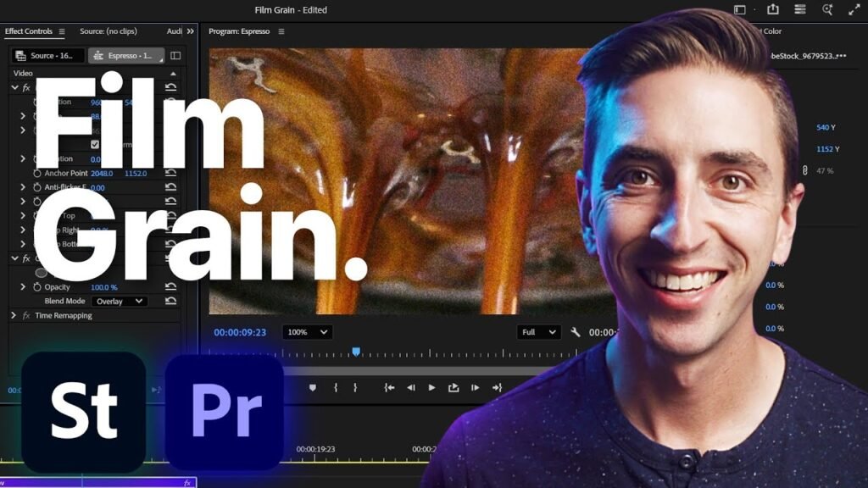Click the Mark Out brace button

355,388
